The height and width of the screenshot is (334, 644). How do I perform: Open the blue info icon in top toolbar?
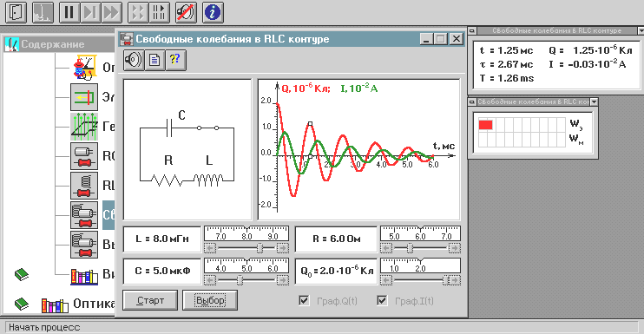(x=213, y=12)
